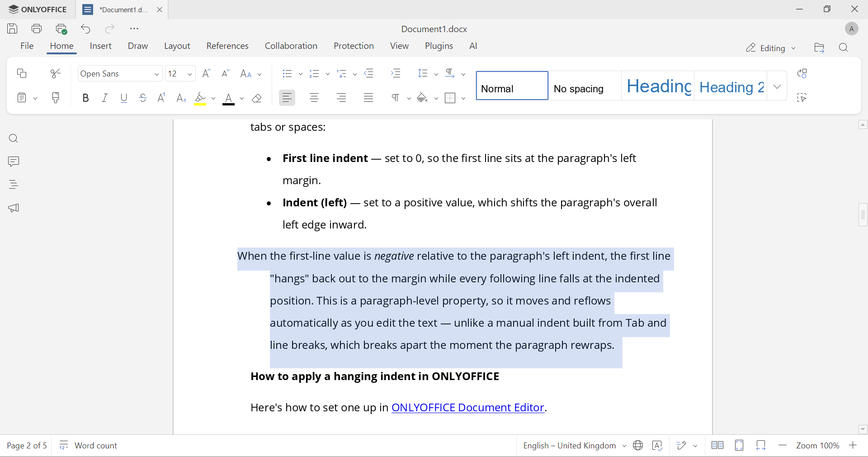The width and height of the screenshot is (868, 457).
Task: Decrease font size with the smaller A icon
Action: coord(226,73)
